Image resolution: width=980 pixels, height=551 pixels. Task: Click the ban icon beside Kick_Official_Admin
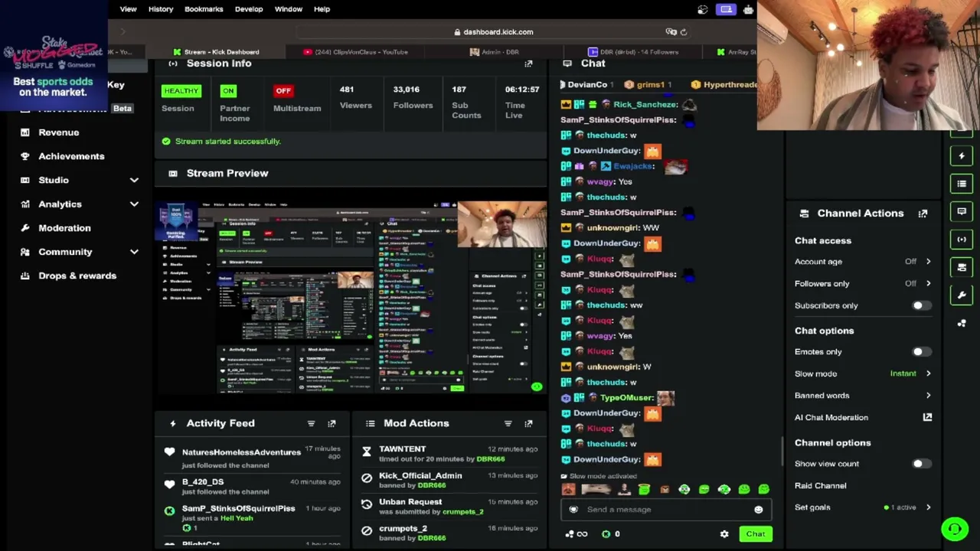pos(367,479)
